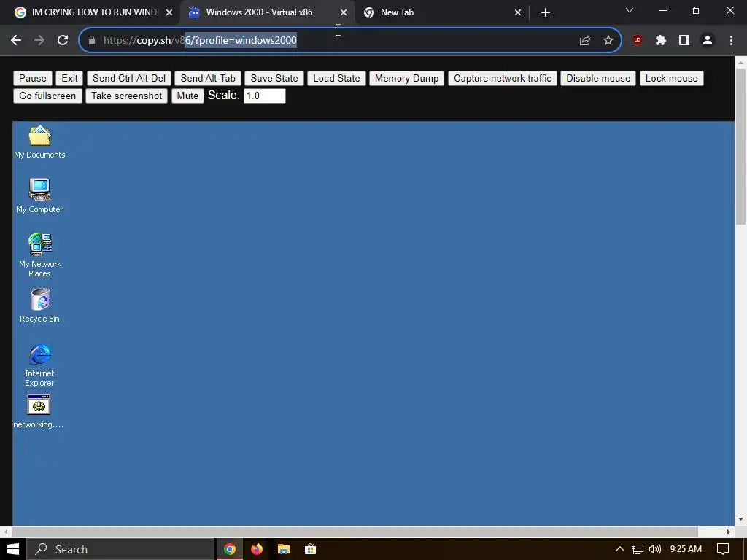Open the Chrome three-dot menu

731,41
